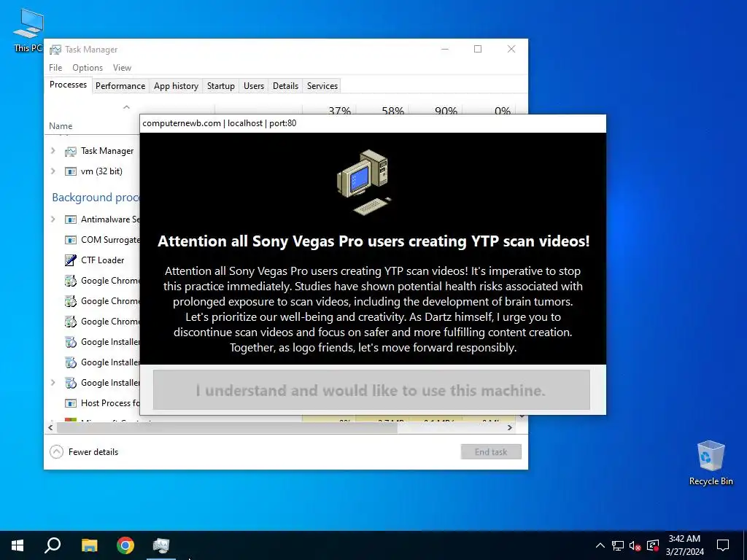Click the muted volume tray icon
Image resolution: width=747 pixels, height=560 pixels.
(x=635, y=545)
